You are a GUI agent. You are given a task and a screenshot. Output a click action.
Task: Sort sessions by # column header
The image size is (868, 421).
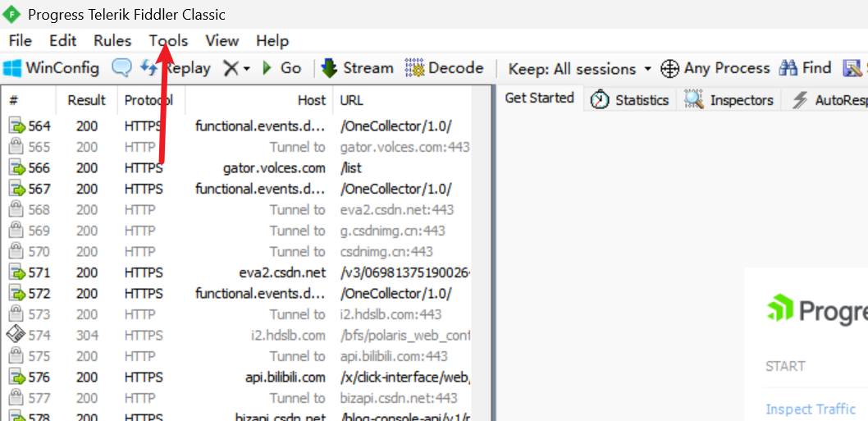(29, 100)
